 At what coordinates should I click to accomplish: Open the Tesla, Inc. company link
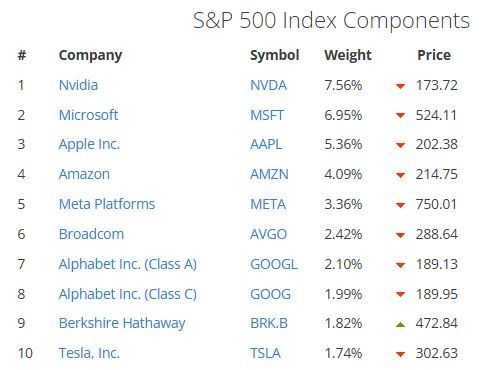(x=89, y=353)
